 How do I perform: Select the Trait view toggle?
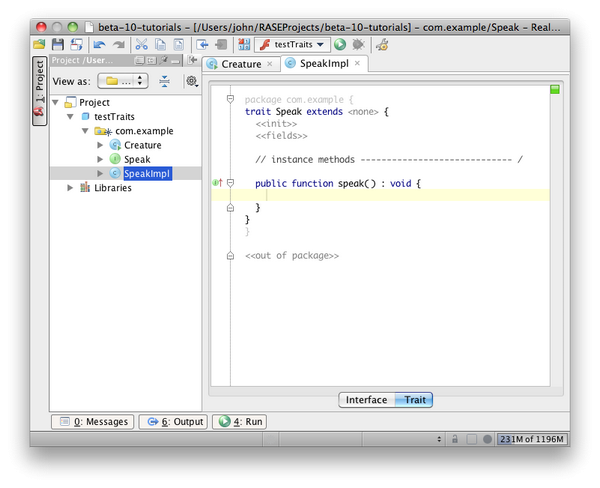point(414,400)
